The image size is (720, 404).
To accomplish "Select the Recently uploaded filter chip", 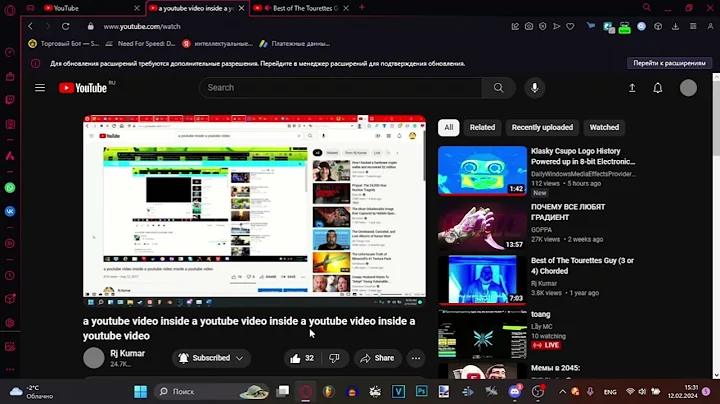I will [x=542, y=127].
